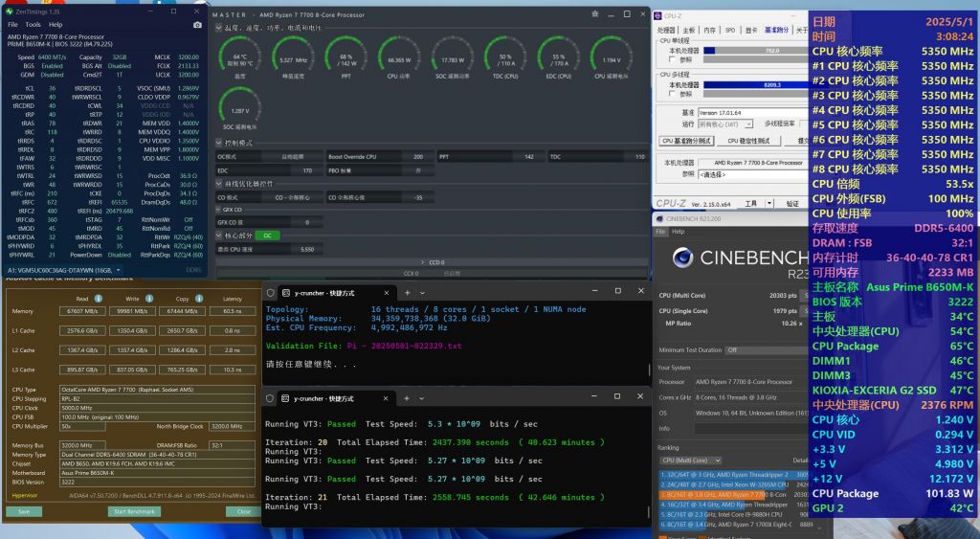Click Start Benchmark in AIDA64
Viewport: 980px width, 539px height.
[132, 511]
